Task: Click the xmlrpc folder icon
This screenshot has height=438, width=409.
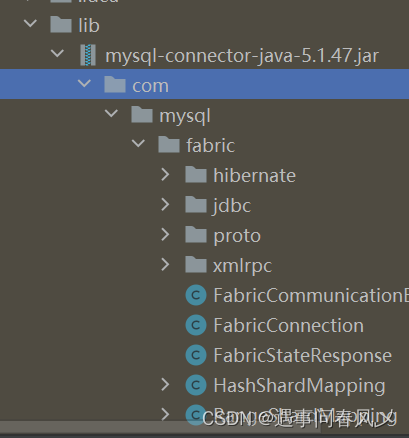Action: pos(196,265)
